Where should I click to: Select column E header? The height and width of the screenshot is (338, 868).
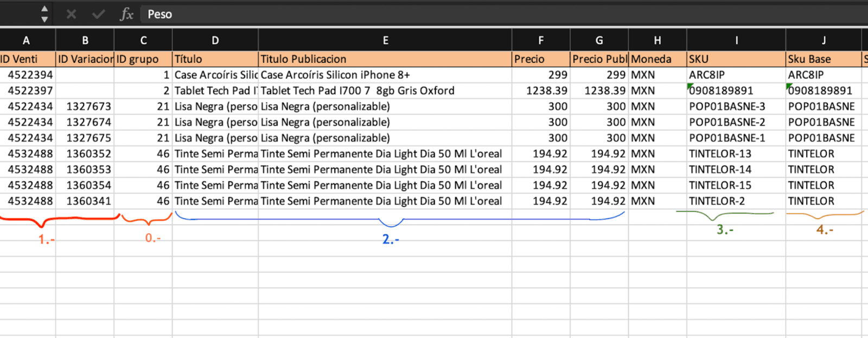click(385, 40)
